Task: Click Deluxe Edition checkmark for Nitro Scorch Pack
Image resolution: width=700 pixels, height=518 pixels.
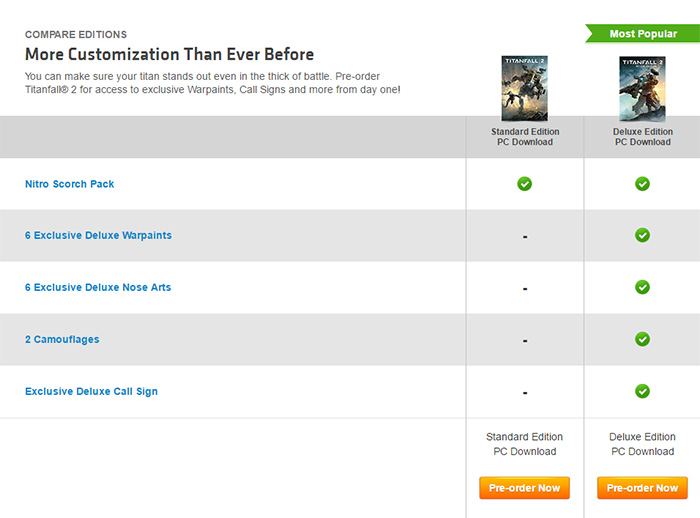Action: pos(642,184)
